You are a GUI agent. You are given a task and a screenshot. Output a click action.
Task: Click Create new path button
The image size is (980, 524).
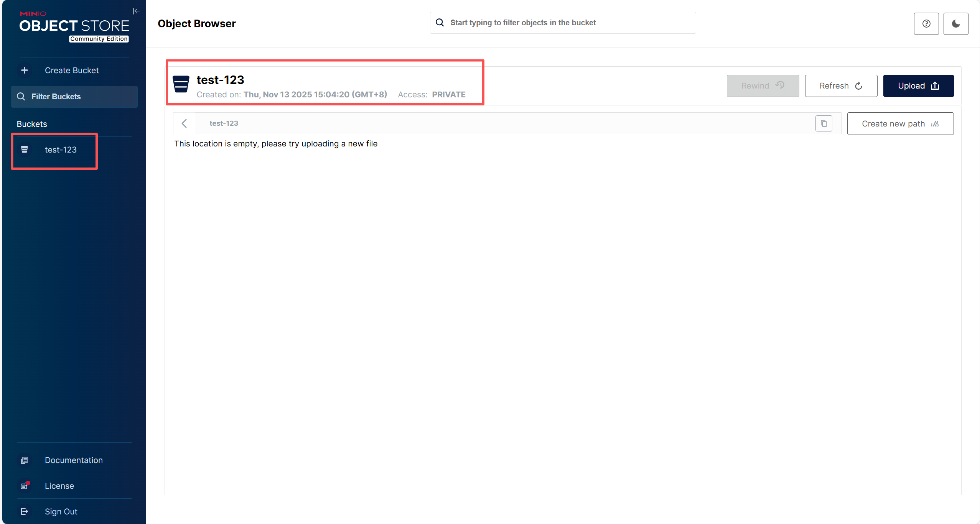click(900, 124)
